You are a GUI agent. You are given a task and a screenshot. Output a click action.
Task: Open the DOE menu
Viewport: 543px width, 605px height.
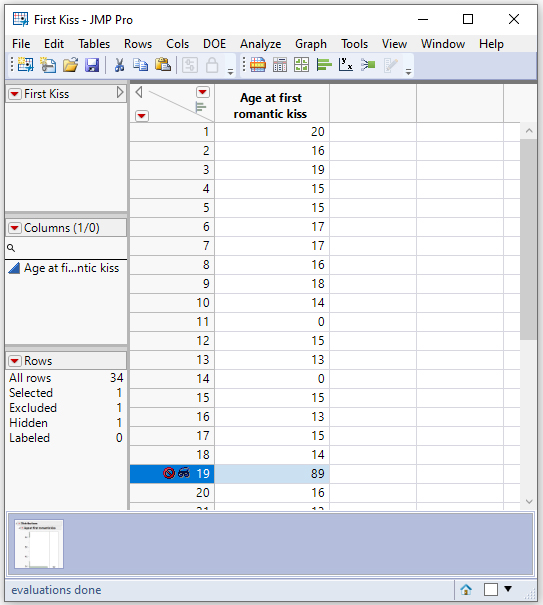(x=215, y=44)
